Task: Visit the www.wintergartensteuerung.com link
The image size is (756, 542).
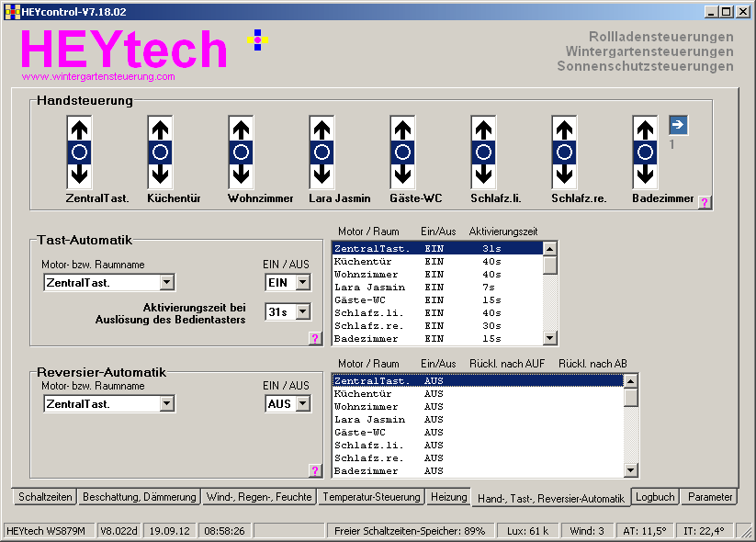Action: click(x=98, y=76)
